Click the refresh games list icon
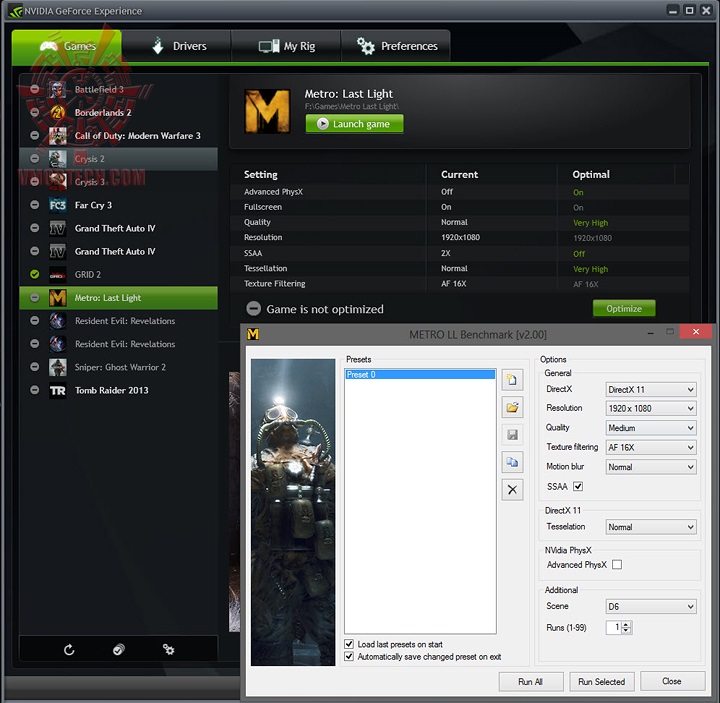The width and height of the screenshot is (720, 703). tap(69, 649)
